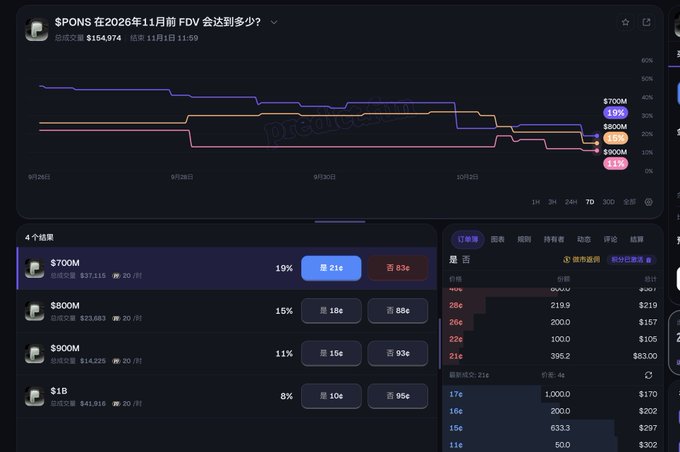Select the 22¢ ask row in order book
This screenshot has width=680, height=452.
click(553, 339)
